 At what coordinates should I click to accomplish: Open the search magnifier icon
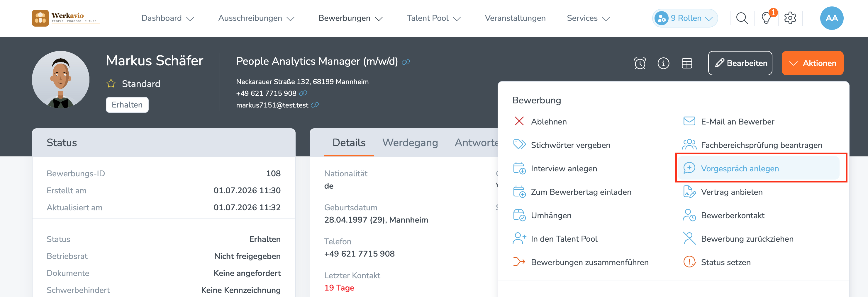click(x=742, y=18)
